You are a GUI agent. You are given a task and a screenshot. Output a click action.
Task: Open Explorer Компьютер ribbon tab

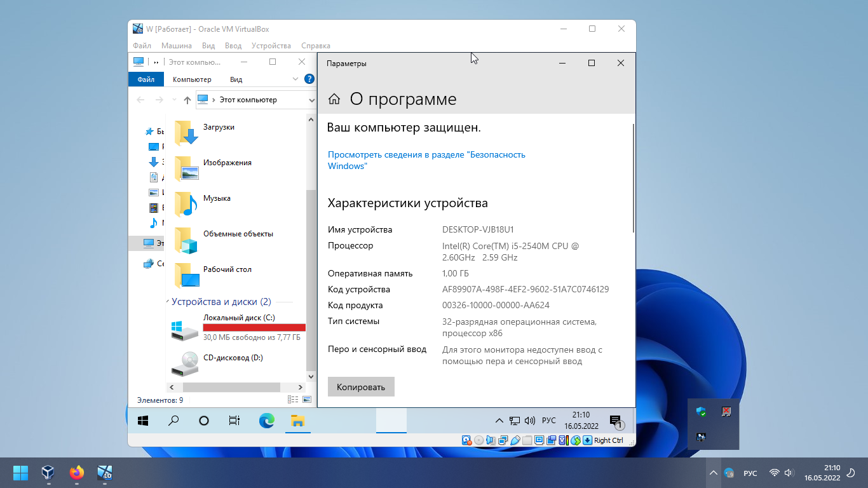click(192, 79)
